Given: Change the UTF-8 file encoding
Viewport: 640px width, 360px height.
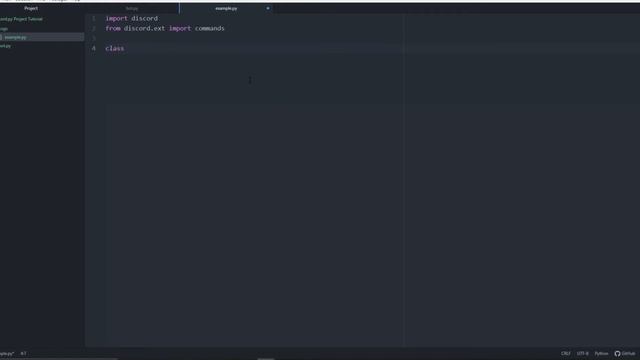Looking at the screenshot, I should coord(582,353).
